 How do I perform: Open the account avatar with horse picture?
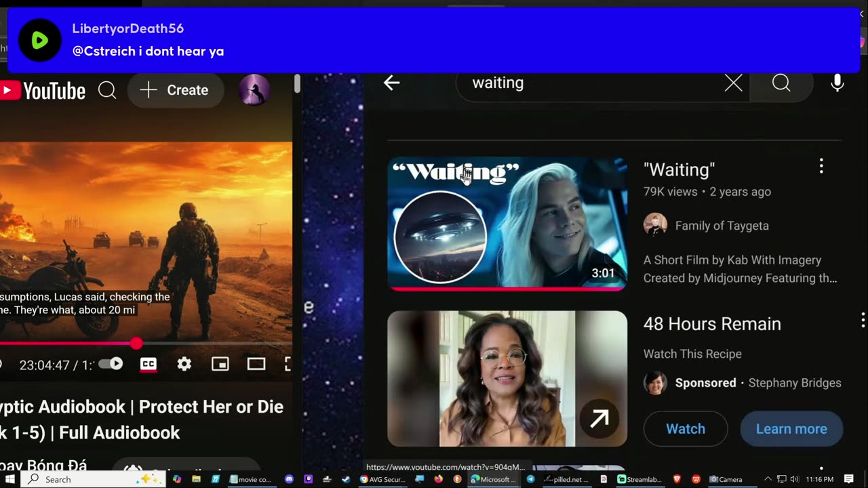254,90
